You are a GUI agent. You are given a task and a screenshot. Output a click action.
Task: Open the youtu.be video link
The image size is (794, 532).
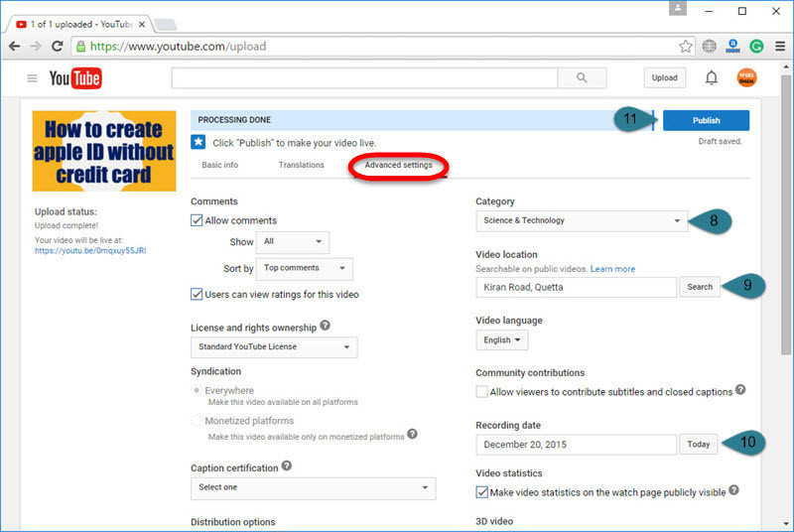coord(90,250)
